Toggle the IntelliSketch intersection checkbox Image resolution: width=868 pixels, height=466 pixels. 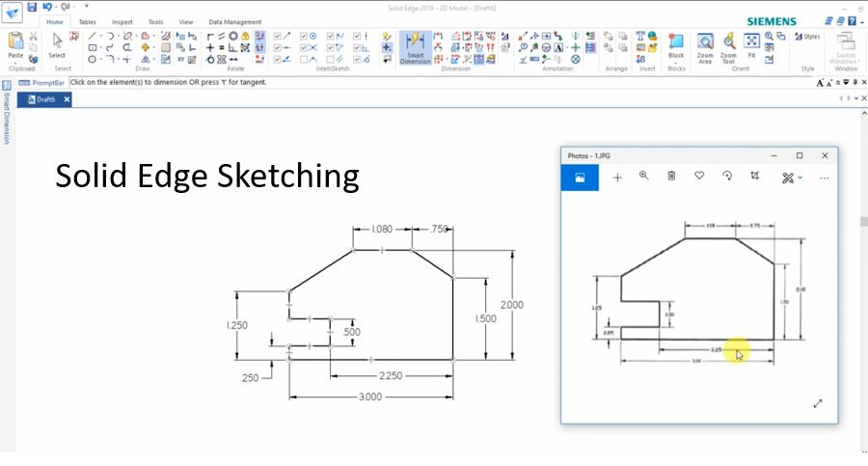(304, 47)
